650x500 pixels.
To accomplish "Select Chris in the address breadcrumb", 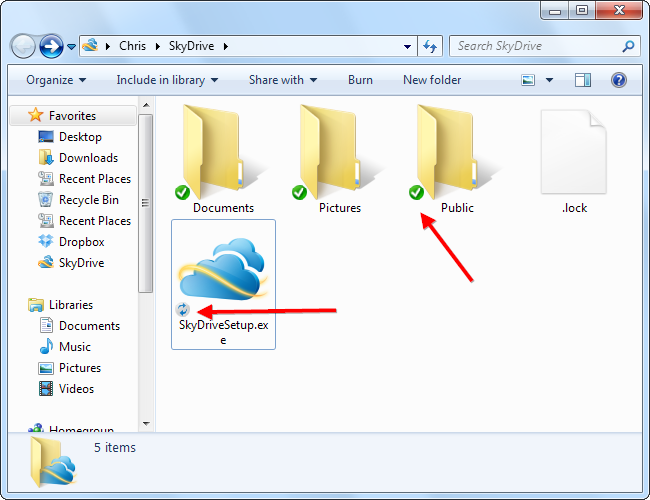I will pos(132,46).
